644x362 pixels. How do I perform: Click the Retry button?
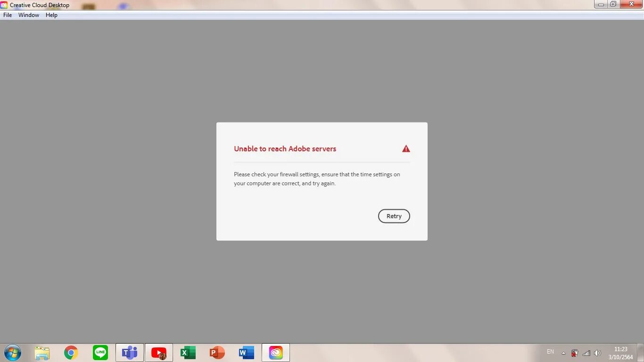(394, 216)
